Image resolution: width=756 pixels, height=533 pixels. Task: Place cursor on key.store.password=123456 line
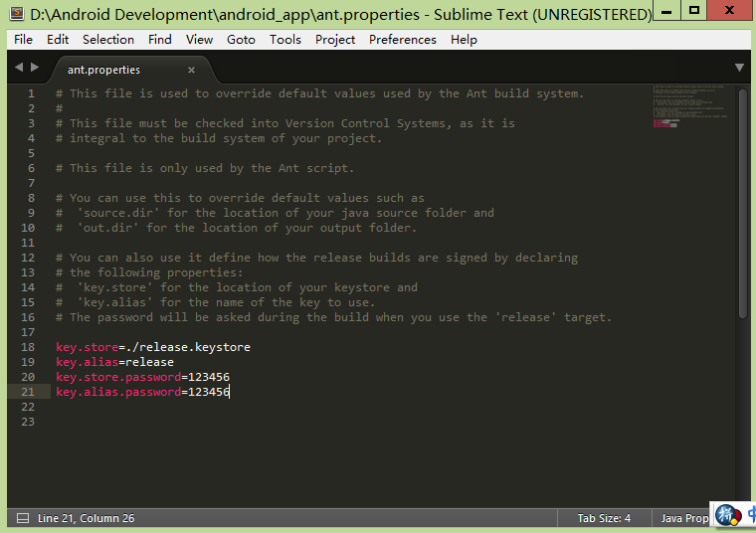pyautogui.click(x=142, y=377)
